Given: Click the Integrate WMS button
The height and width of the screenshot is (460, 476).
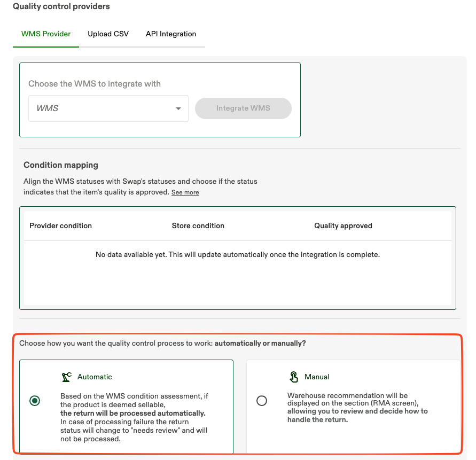Looking at the screenshot, I should point(243,108).
